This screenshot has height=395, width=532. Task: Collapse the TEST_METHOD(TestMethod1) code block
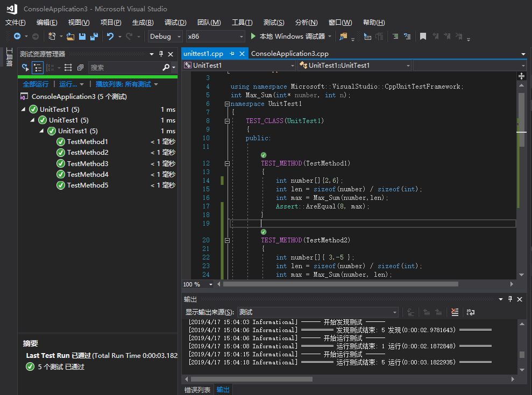point(227,163)
